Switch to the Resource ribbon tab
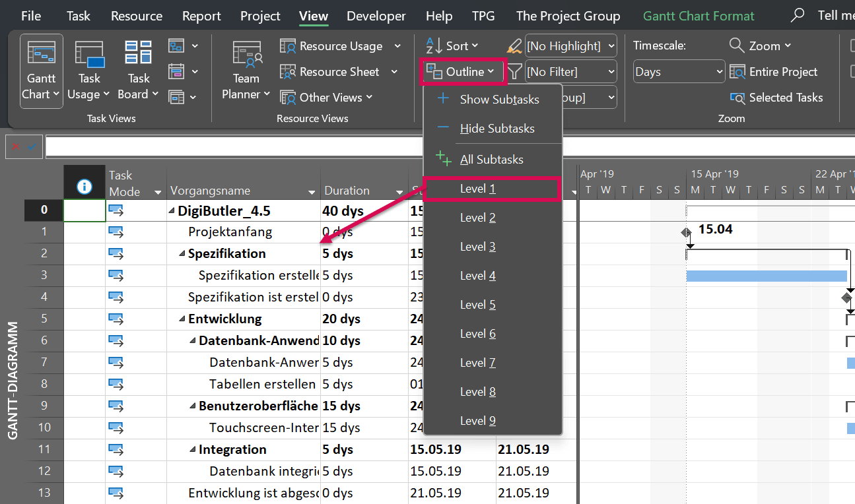Screen dimensions: 855x504 point(136,16)
